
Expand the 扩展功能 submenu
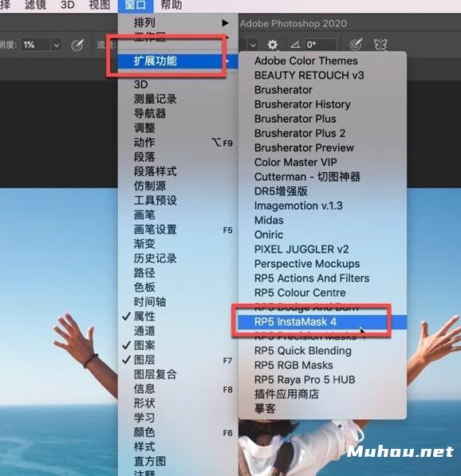point(178,61)
